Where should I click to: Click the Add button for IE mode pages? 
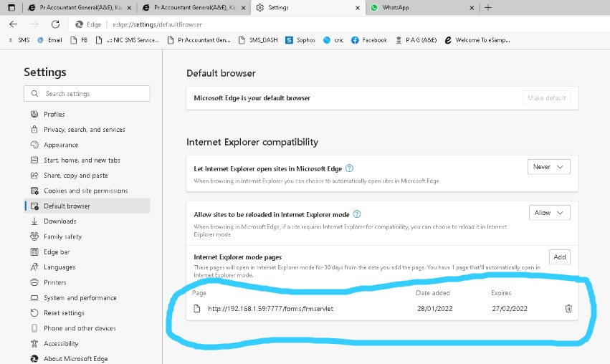pyautogui.click(x=559, y=257)
